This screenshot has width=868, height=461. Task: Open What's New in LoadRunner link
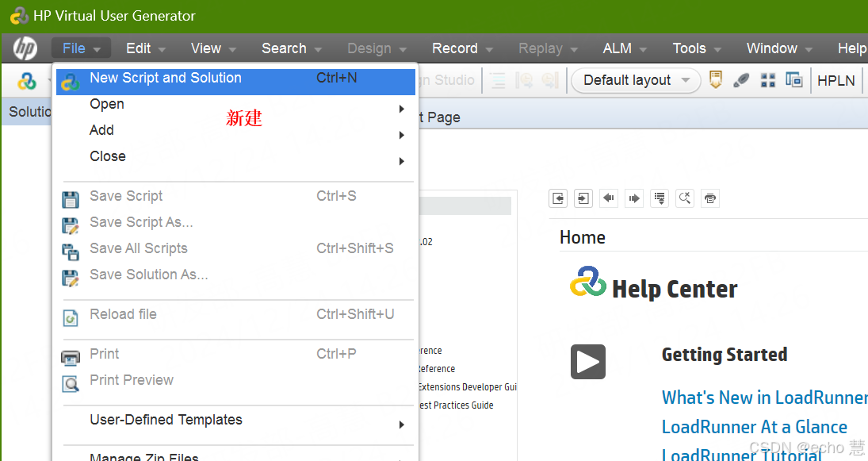764,398
